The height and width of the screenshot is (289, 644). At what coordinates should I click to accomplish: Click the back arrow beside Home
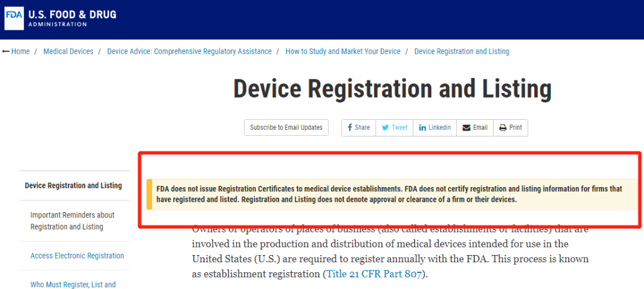[x=6, y=51]
